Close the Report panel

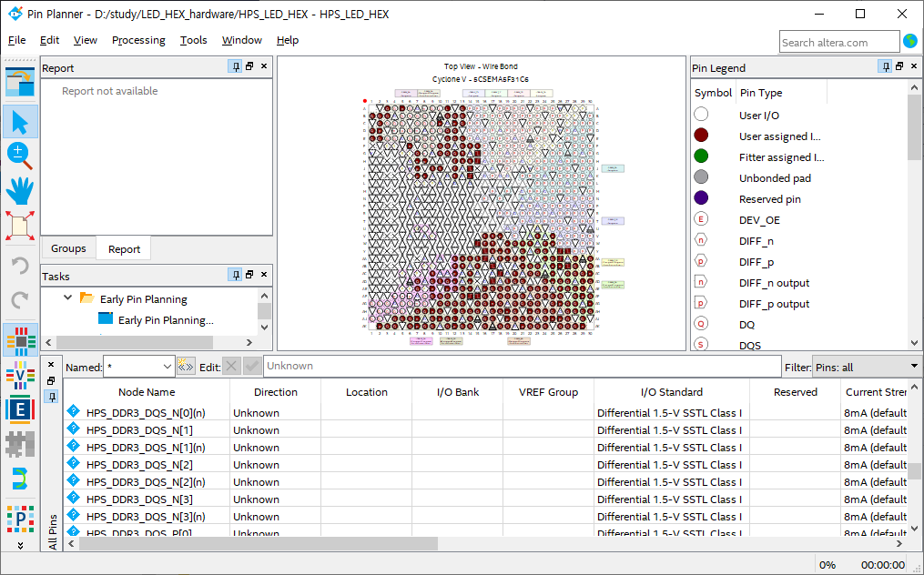pyautogui.click(x=264, y=66)
